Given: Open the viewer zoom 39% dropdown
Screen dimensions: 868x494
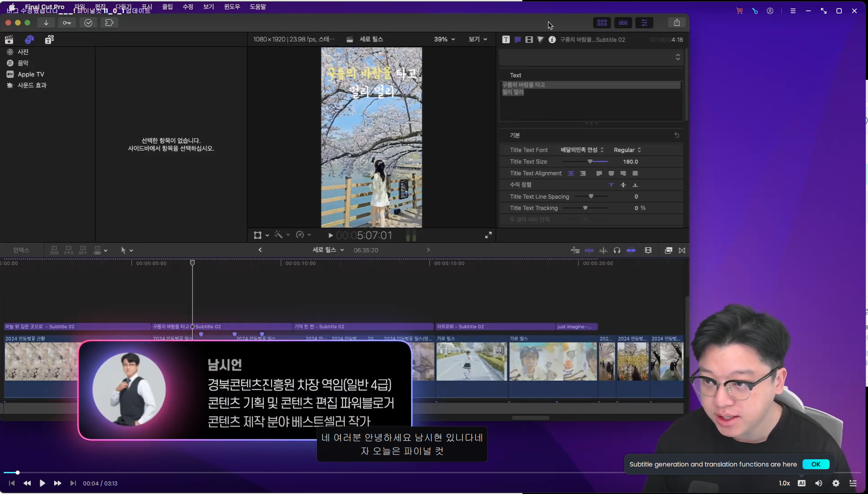Looking at the screenshot, I should (444, 39).
